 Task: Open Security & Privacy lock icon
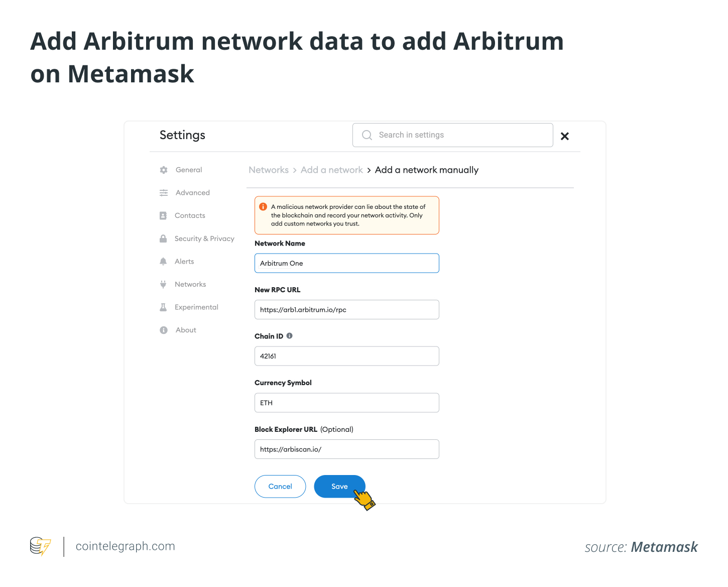coord(163,239)
